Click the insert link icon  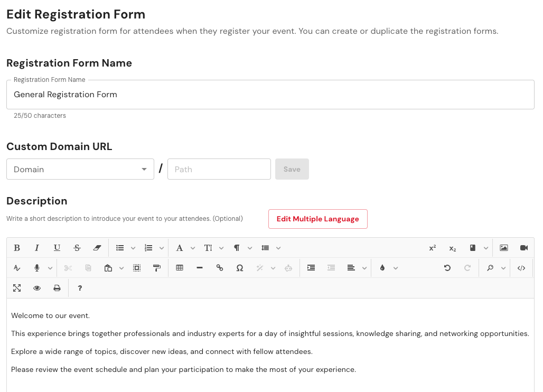(220, 268)
